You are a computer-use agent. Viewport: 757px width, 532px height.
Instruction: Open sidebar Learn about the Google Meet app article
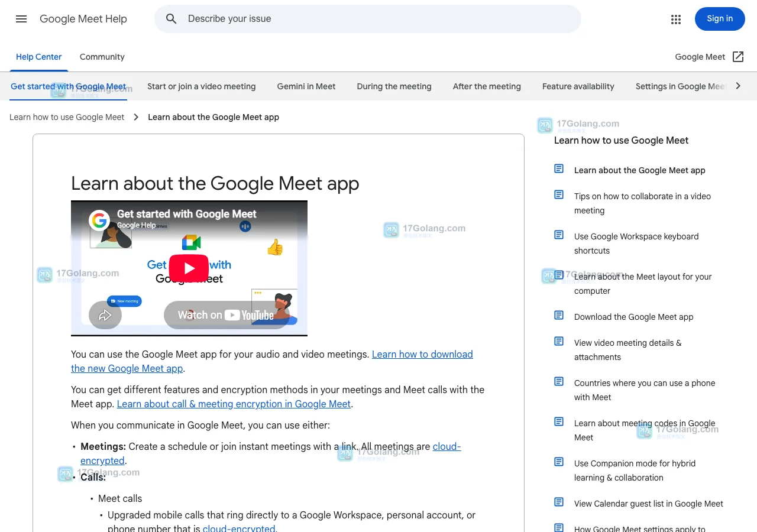point(640,170)
